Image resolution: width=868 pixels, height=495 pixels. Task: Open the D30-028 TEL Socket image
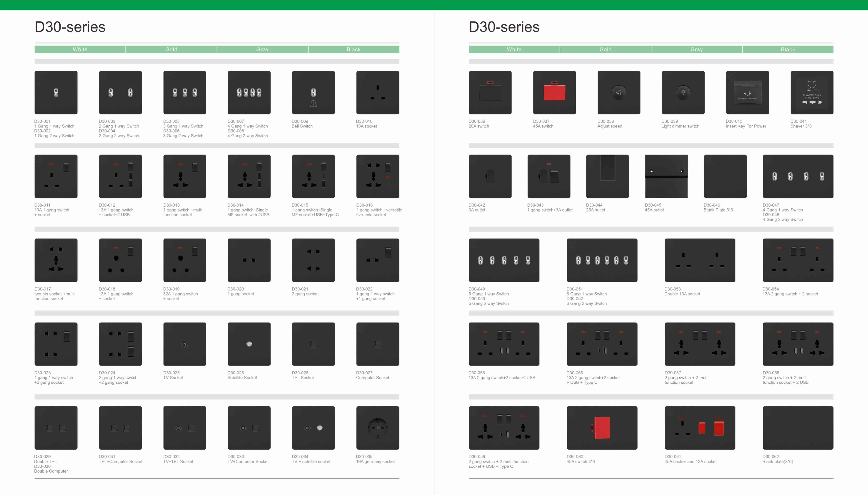click(x=313, y=344)
